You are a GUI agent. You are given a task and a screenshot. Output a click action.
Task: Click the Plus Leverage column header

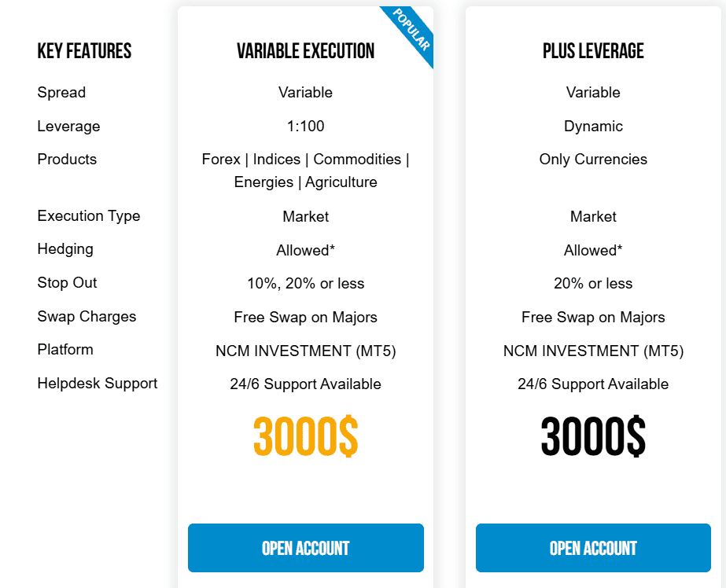tap(593, 51)
